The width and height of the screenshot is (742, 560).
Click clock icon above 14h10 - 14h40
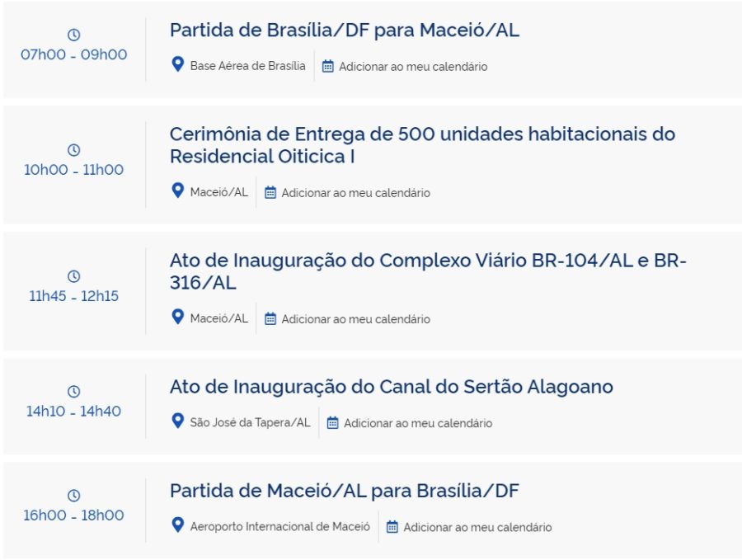coord(73,391)
